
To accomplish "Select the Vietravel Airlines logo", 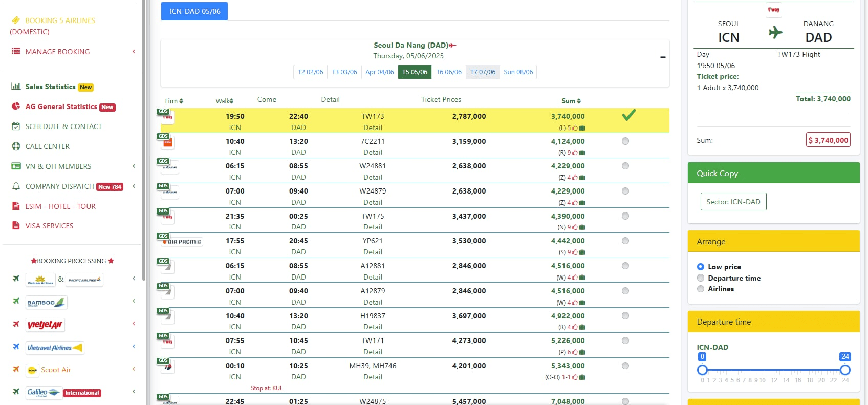I will tap(55, 348).
